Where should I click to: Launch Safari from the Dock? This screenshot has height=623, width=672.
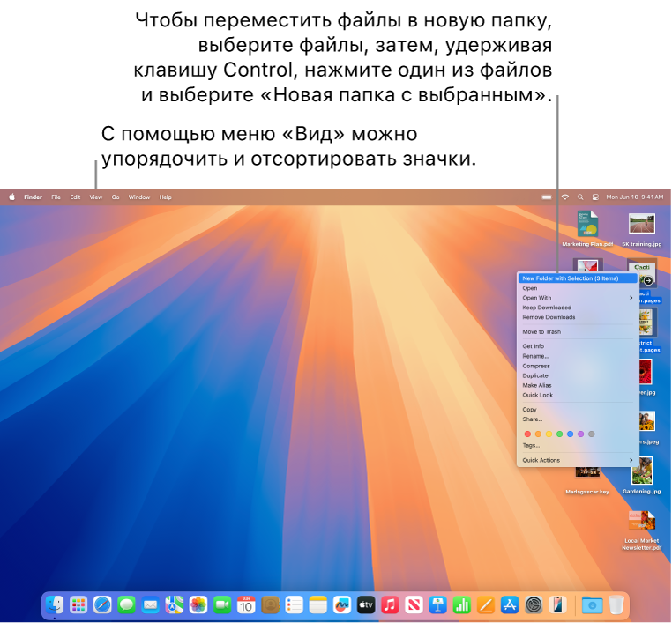click(102, 605)
